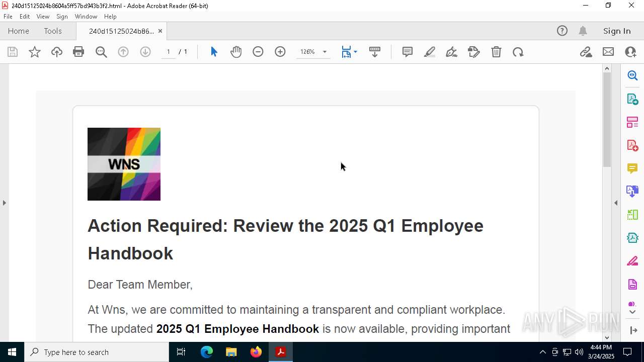The width and height of the screenshot is (644, 362).
Task: Open the Windows Start menu
Action: tap(12, 352)
